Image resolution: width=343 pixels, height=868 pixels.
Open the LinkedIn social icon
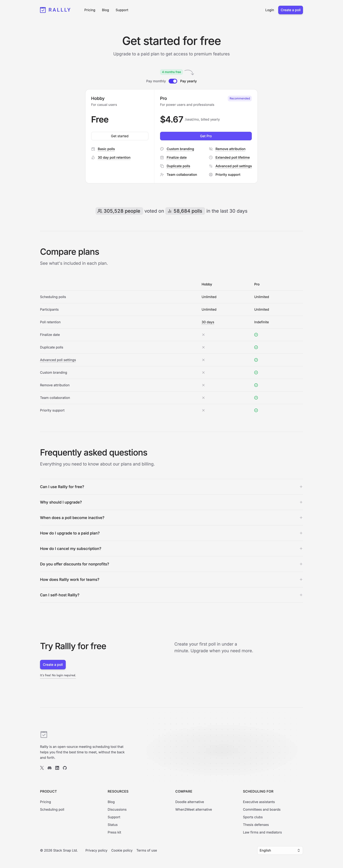point(57,768)
